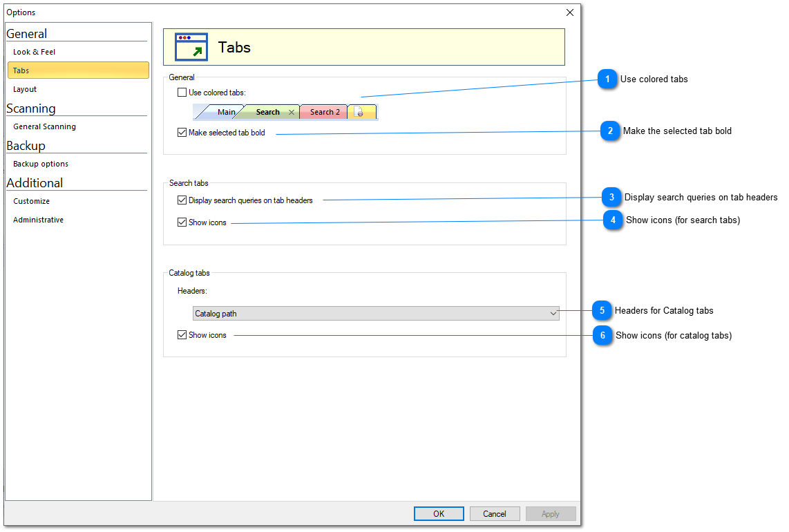Disable Show icons under Catalog tabs
This screenshot has width=789, height=532.
pyautogui.click(x=182, y=335)
